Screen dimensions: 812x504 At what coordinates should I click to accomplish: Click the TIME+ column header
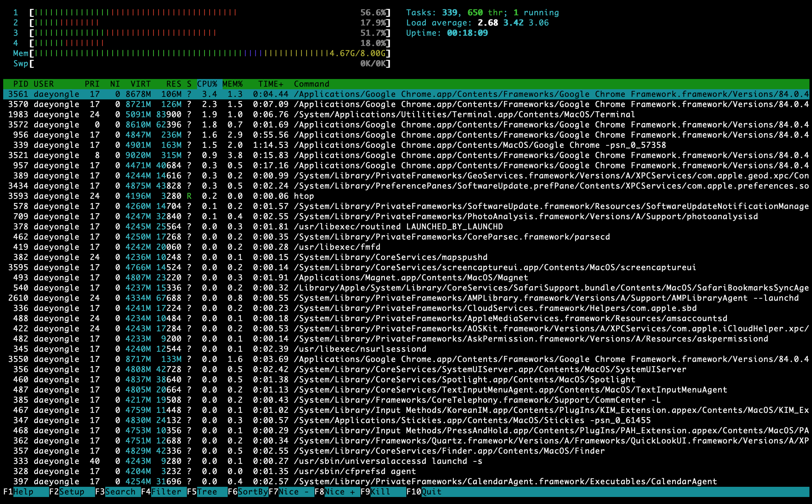point(270,84)
